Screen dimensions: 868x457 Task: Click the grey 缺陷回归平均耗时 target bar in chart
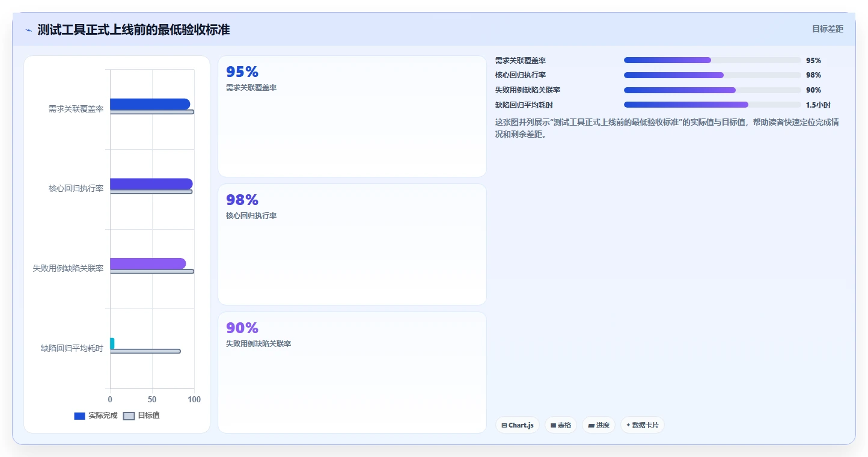[145, 351]
